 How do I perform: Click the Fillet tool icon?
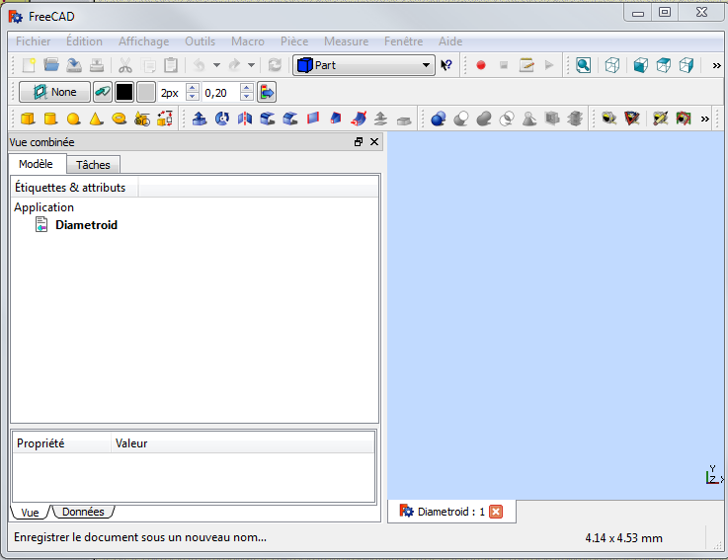point(268,119)
